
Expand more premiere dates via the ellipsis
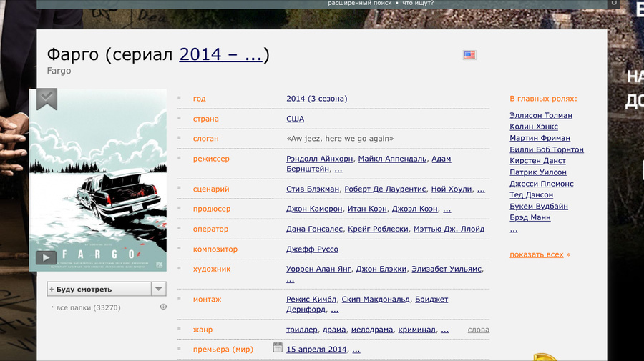point(356,350)
